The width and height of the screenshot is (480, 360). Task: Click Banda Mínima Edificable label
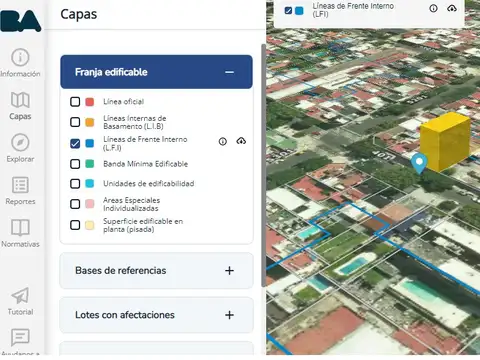pyautogui.click(x=146, y=164)
